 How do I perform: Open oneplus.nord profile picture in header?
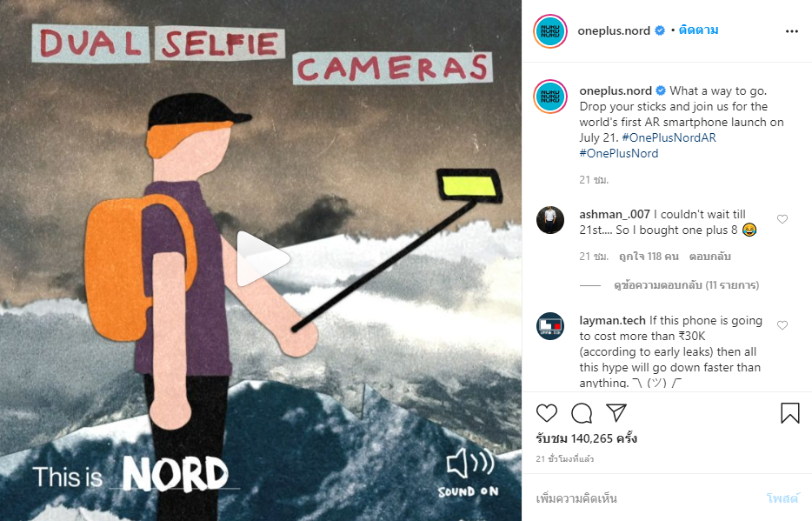(550, 31)
